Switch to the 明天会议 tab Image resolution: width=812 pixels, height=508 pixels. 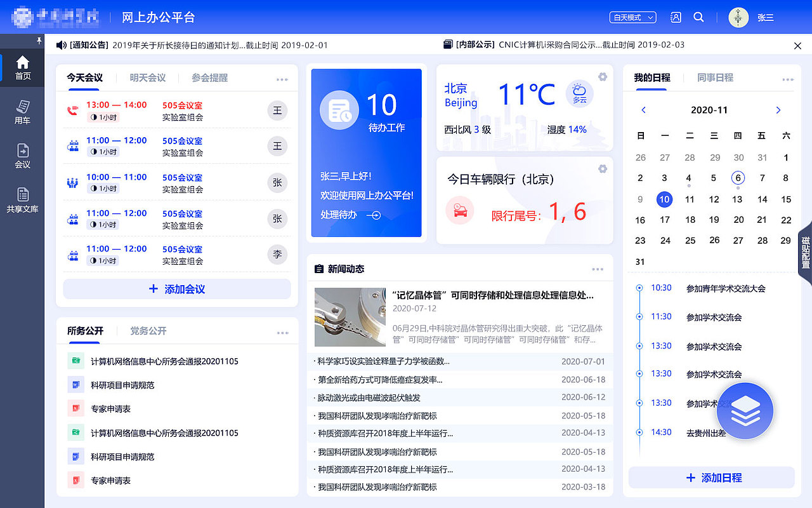coord(147,77)
